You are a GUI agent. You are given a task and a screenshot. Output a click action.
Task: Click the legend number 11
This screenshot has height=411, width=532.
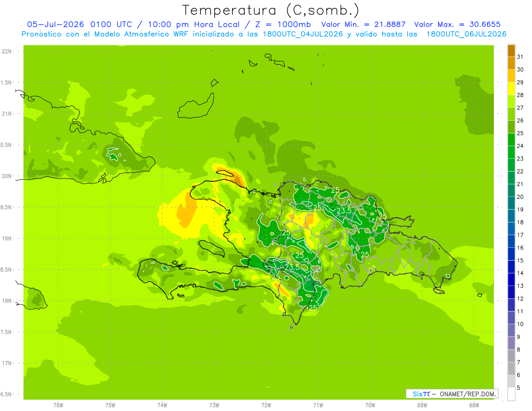pos(520,311)
